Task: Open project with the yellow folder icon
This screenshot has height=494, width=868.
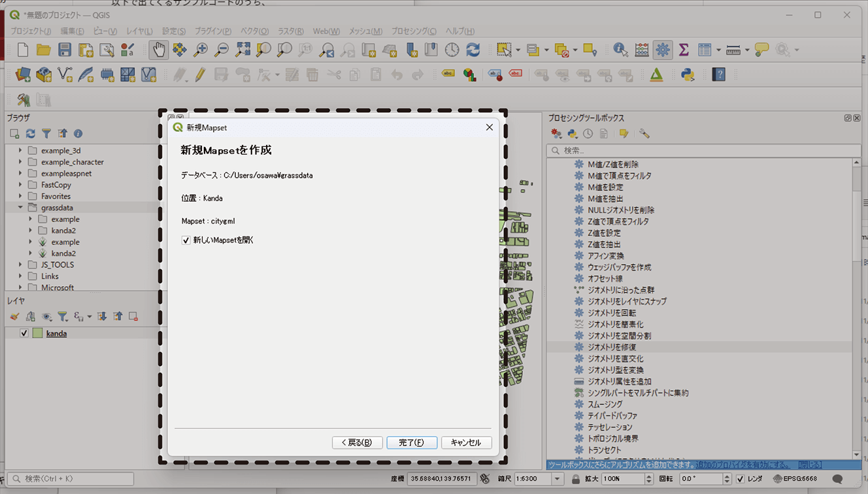Action: 44,50
